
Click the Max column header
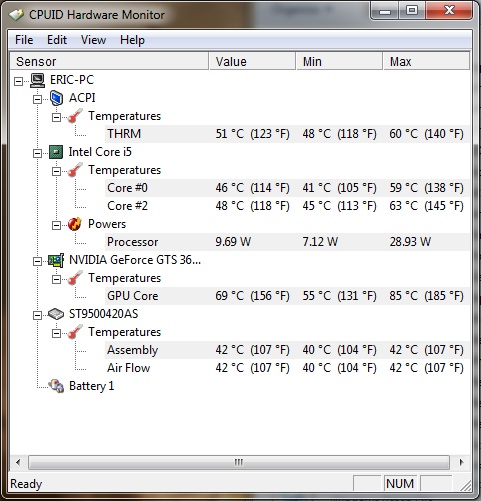tap(426, 61)
